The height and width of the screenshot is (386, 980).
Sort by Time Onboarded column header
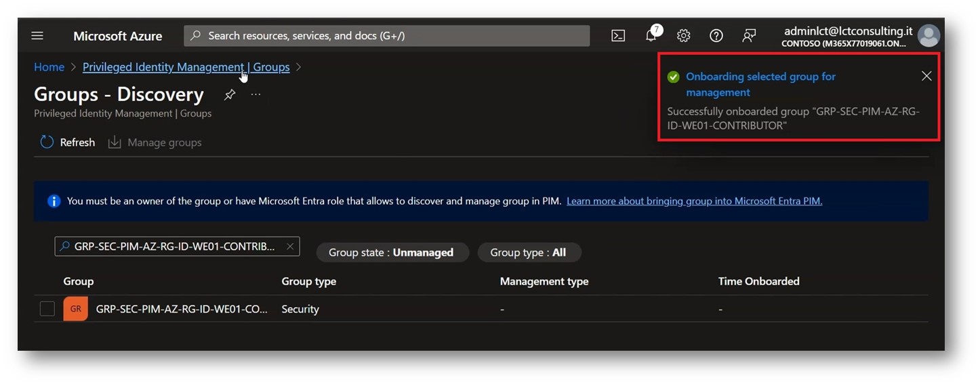[759, 281]
